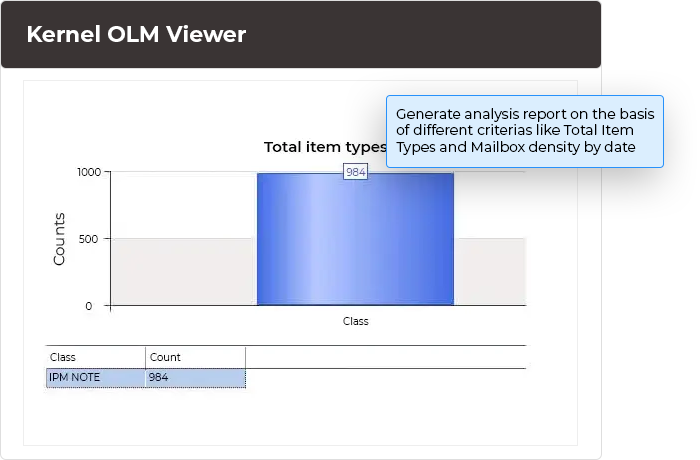Select the Class column header
Screen dimensions: 700x460
coord(96,357)
